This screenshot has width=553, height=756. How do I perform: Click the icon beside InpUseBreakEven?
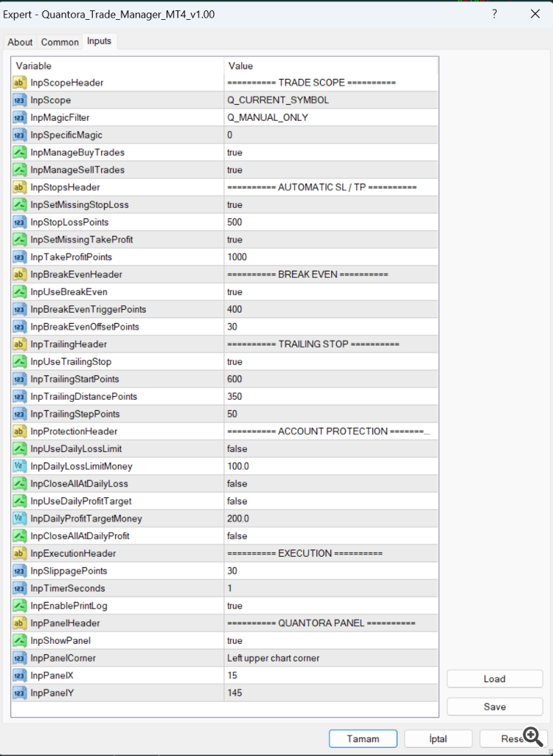[19, 292]
